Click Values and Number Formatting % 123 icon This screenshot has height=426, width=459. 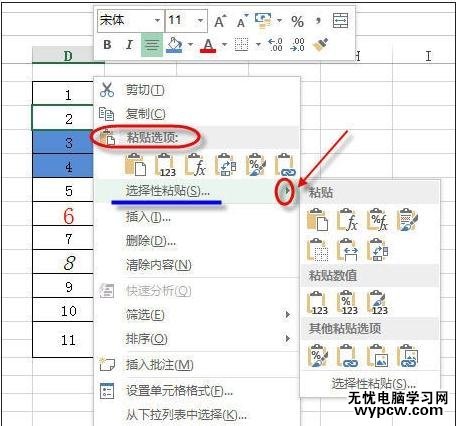click(x=347, y=303)
